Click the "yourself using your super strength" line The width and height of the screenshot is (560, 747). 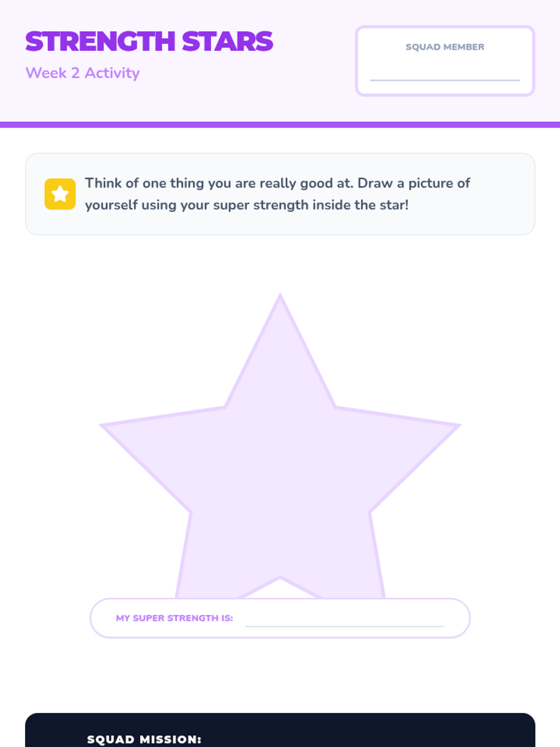(x=246, y=205)
